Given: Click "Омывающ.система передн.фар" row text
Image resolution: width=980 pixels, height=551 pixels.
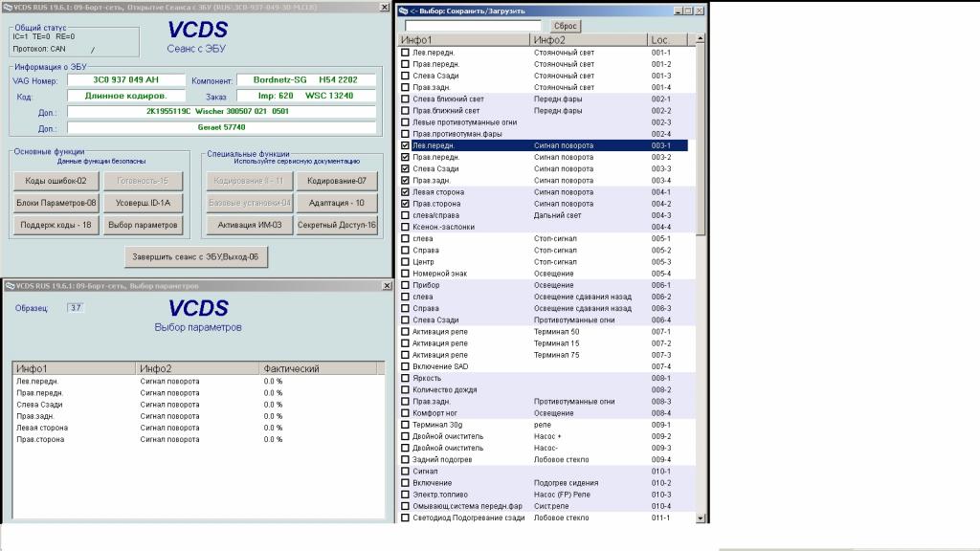Looking at the screenshot, I should coord(467,506).
